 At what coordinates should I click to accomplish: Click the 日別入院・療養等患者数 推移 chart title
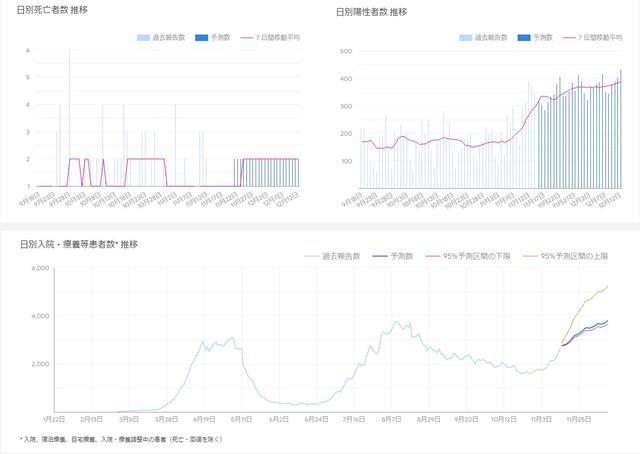[79, 244]
